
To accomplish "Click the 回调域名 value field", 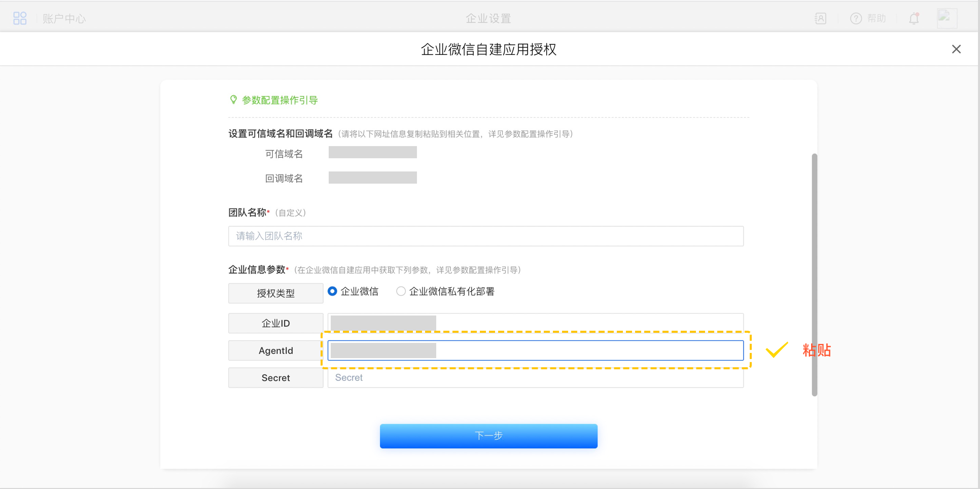I will click(372, 178).
